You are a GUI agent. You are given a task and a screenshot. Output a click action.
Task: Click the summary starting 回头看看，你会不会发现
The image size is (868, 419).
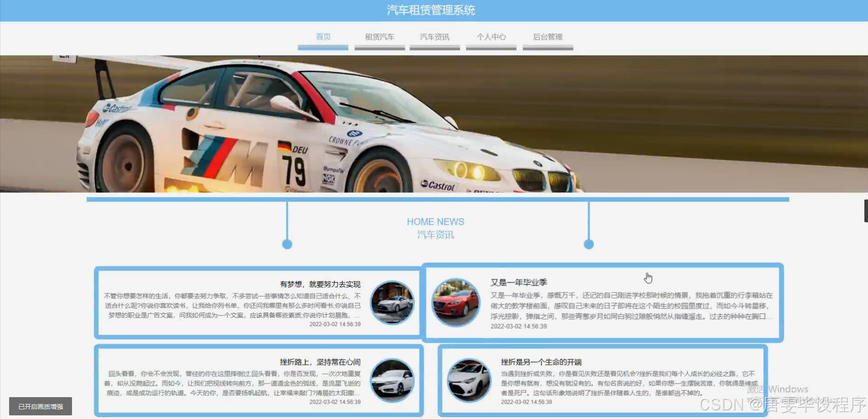(232, 383)
